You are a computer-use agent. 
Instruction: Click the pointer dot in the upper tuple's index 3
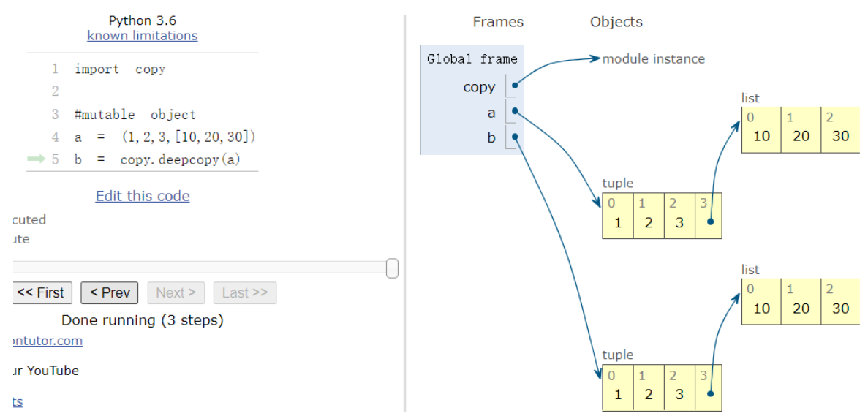[x=709, y=222]
